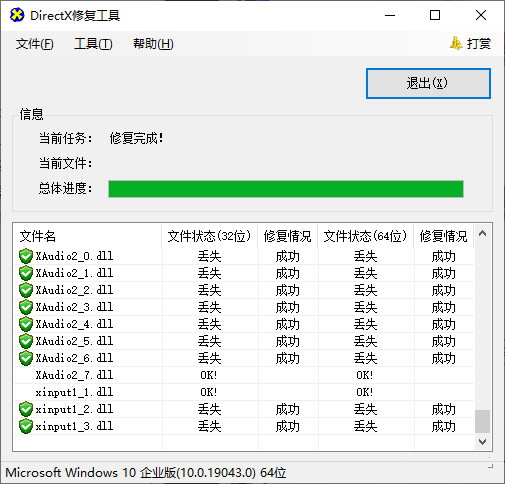
Task: Click green shield icon beside XAudio2_1.dll
Action: click(x=26, y=273)
